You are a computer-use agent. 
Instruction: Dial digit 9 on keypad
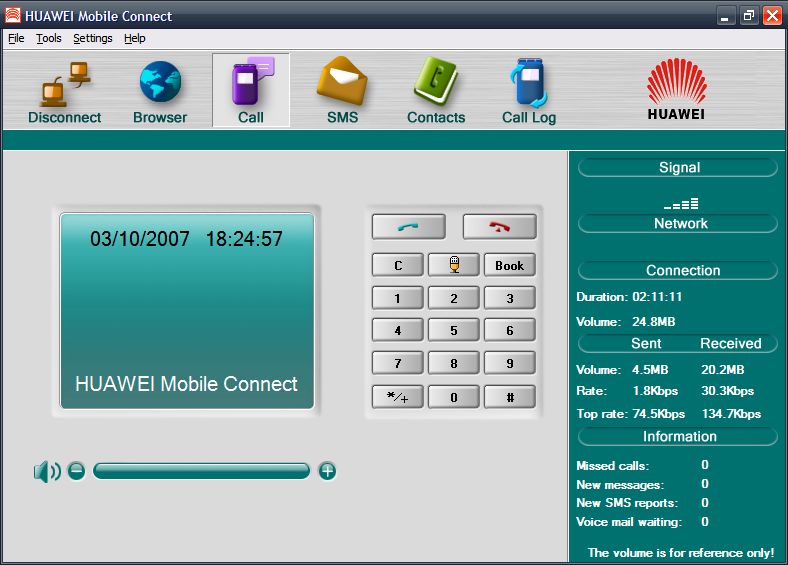point(510,363)
